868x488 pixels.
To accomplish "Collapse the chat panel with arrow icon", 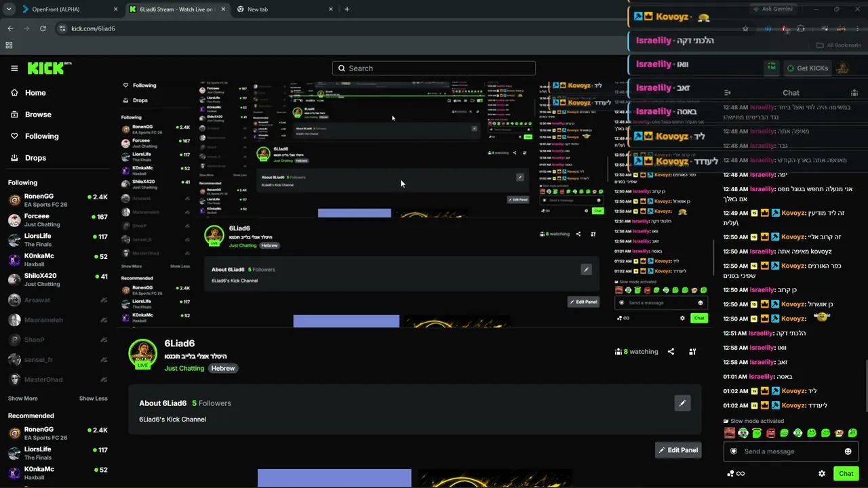I will [728, 93].
